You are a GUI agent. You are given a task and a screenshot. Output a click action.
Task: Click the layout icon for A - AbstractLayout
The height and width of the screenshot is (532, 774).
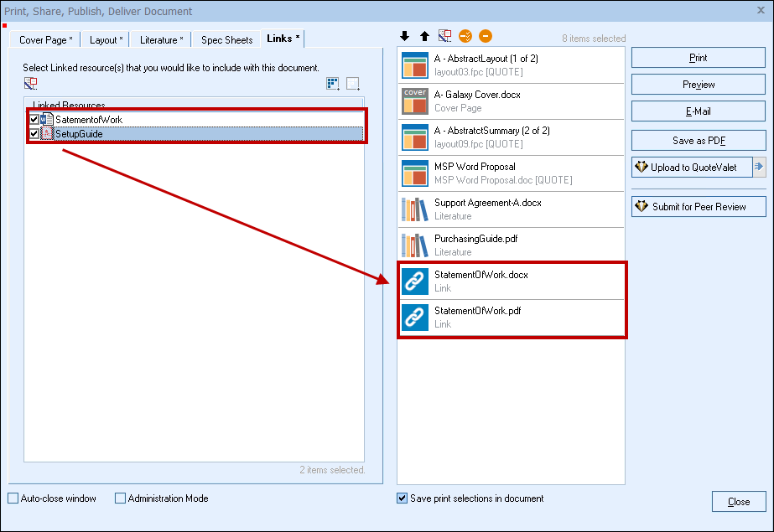[x=414, y=65]
